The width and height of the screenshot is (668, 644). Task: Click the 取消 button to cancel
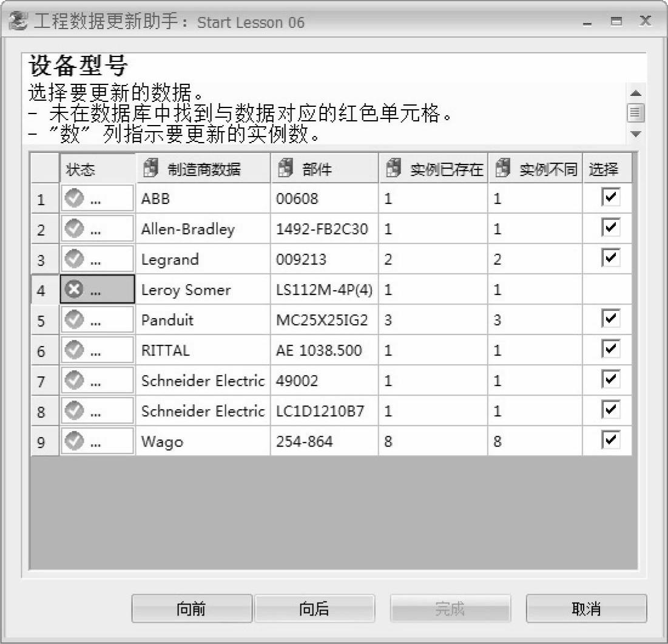[x=586, y=609]
